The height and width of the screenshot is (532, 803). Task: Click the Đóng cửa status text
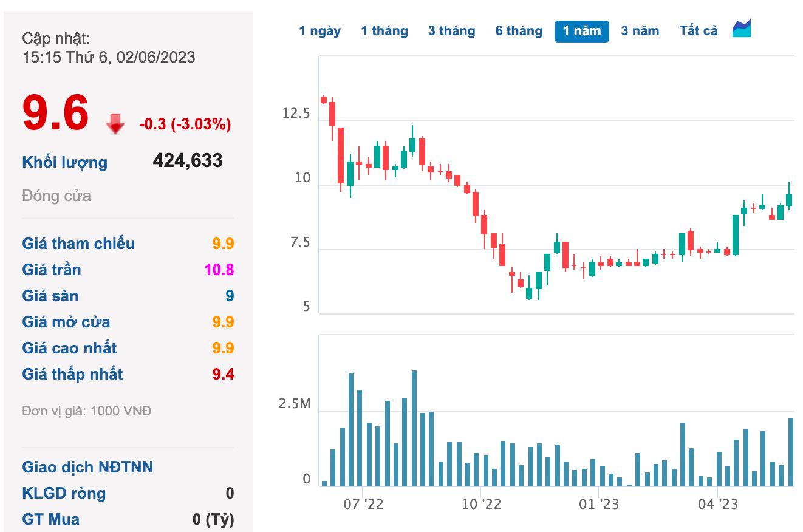56,196
